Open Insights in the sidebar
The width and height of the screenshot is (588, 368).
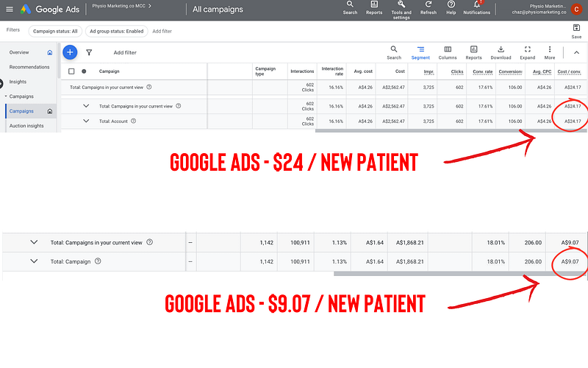point(18,82)
